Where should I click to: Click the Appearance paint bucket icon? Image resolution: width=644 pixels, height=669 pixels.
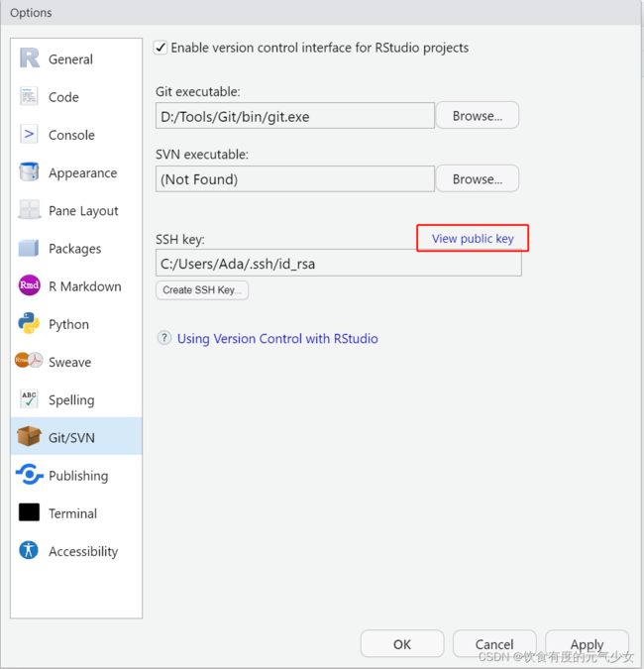point(29,171)
